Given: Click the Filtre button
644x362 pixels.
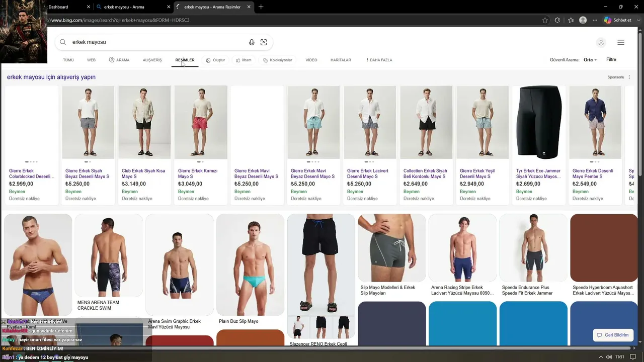Looking at the screenshot, I should point(611,60).
